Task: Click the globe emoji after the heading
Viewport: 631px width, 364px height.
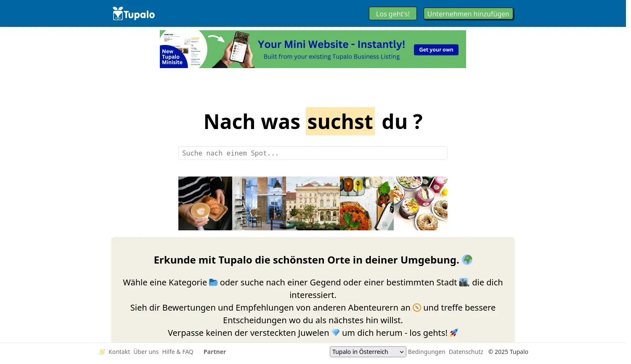Action: (x=467, y=260)
